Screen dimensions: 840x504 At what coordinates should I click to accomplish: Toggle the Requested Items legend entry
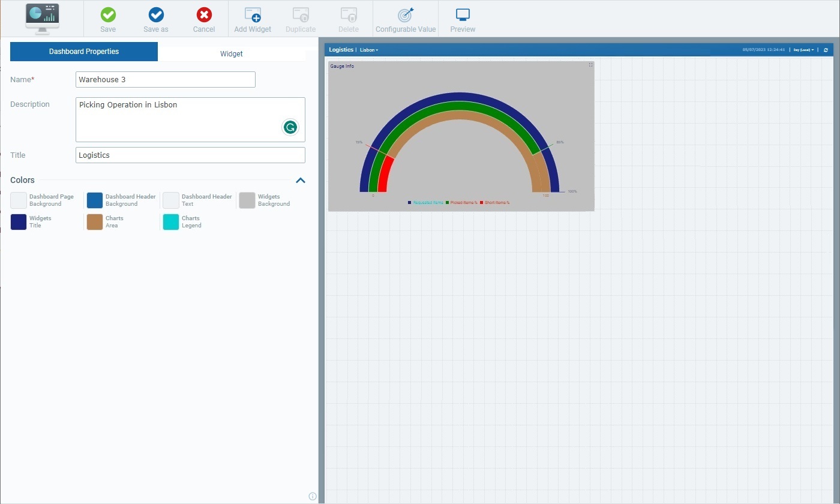point(427,203)
